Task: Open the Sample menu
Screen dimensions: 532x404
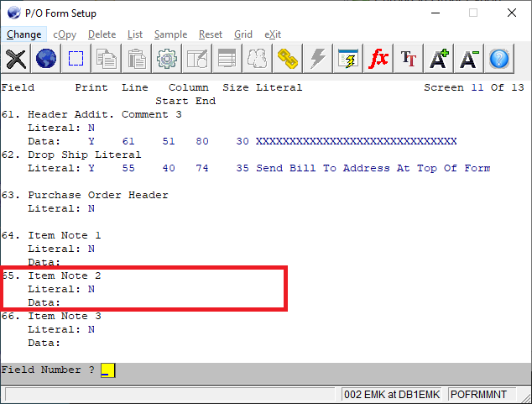Action: (170, 34)
